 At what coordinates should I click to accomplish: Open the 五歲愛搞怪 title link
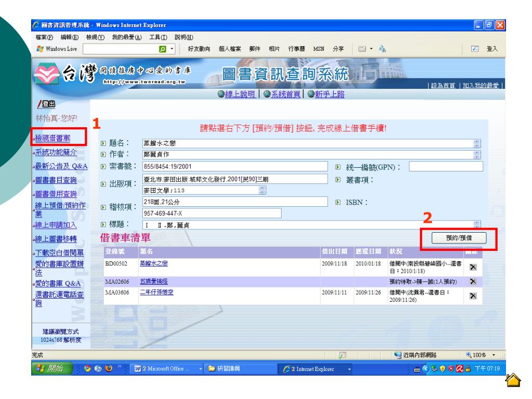[154, 282]
